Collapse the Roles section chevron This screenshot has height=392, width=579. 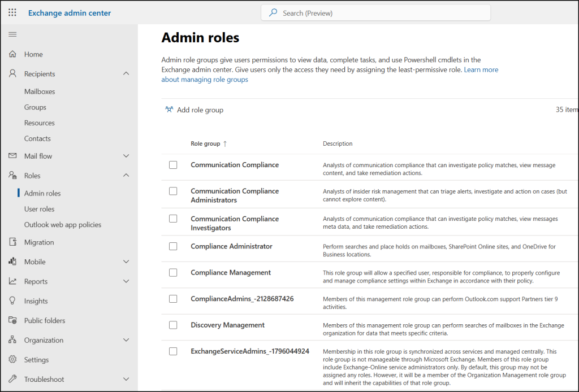pyautogui.click(x=126, y=175)
